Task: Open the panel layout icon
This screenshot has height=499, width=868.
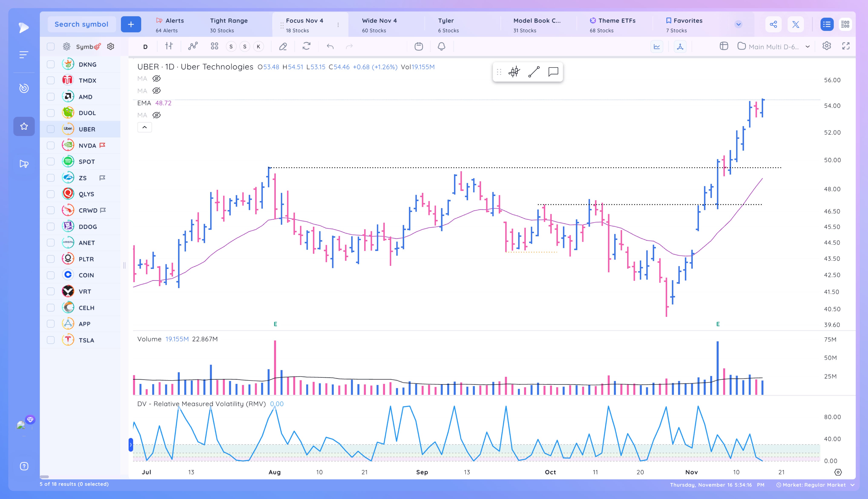Action: (724, 46)
